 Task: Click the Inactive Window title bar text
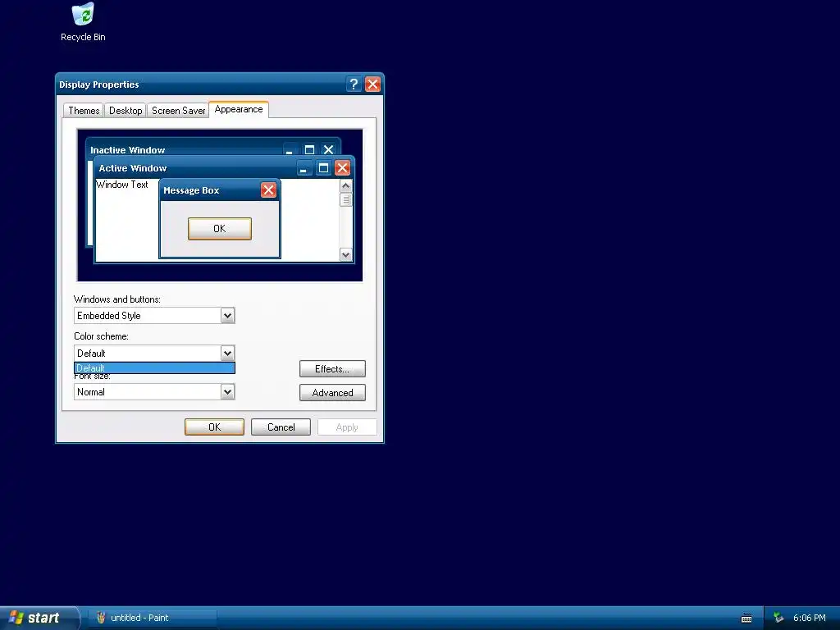(x=127, y=150)
